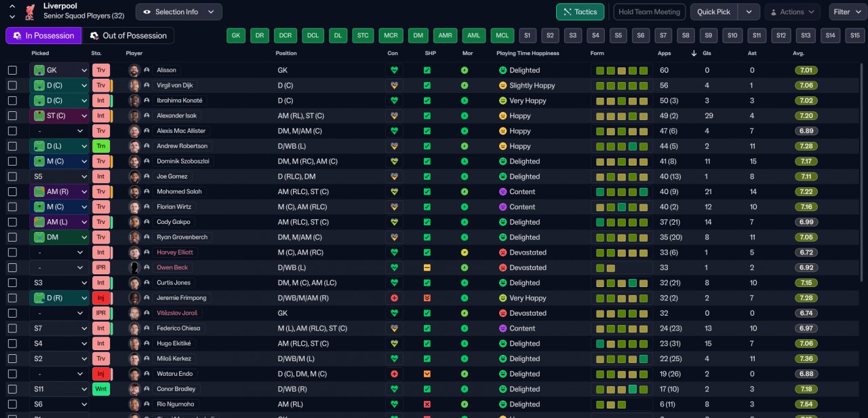Image resolution: width=868 pixels, height=418 pixels.
Task: Tick the checkbox for Alisson's row
Action: [x=12, y=70]
